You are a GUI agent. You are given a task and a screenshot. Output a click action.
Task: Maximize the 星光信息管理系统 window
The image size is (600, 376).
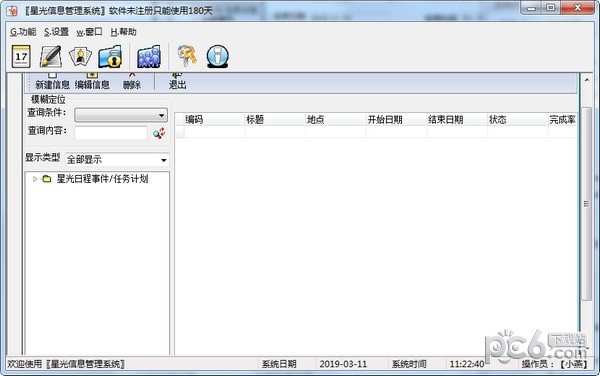(x=551, y=8)
